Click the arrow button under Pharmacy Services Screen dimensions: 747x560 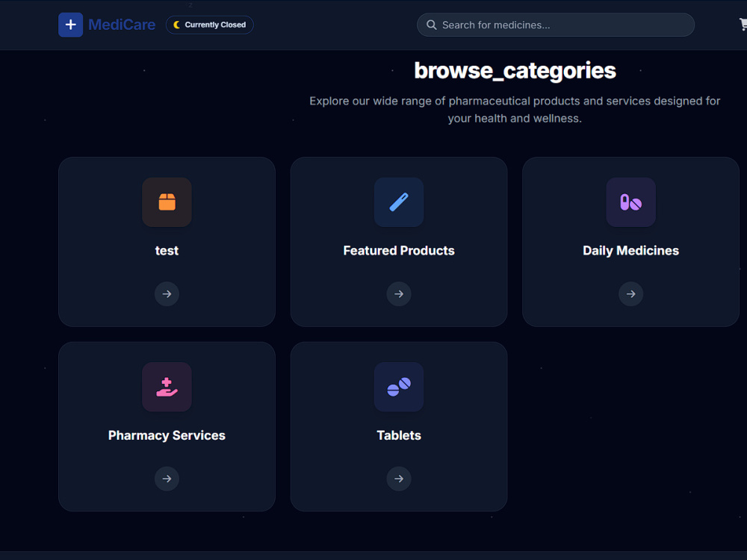click(167, 479)
